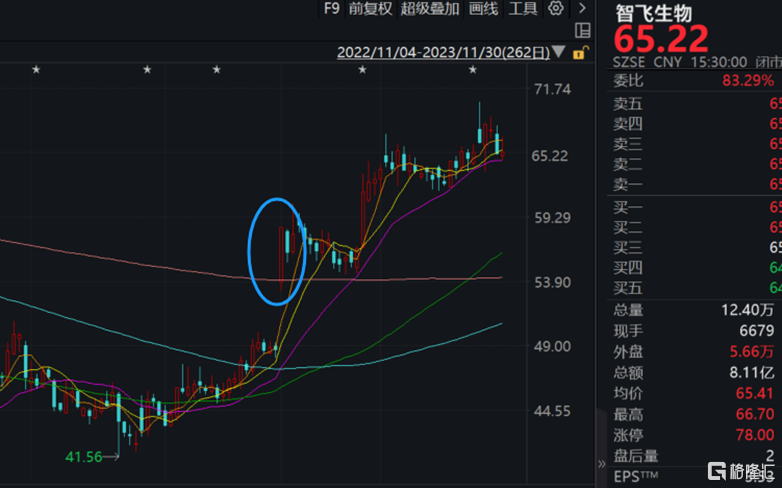Image resolution: width=782 pixels, height=488 pixels.
Task: Click the fourth star event marker
Action: 363,69
